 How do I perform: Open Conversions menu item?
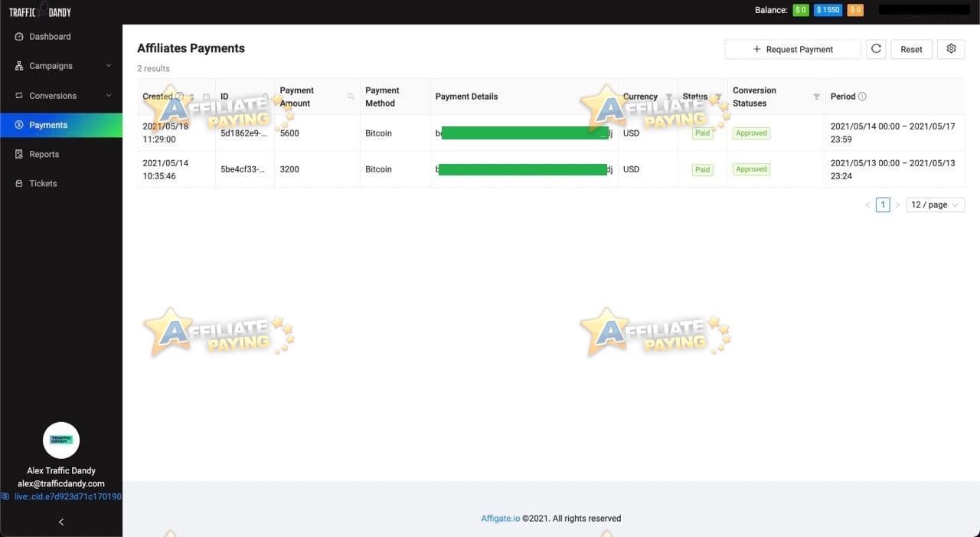(x=61, y=96)
